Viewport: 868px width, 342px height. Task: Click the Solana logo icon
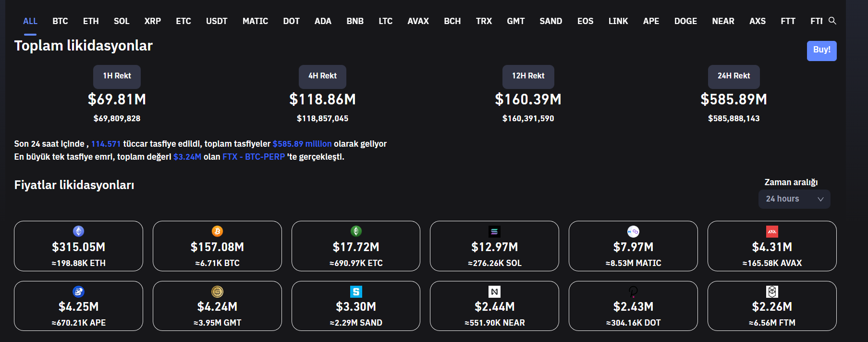pyautogui.click(x=494, y=231)
